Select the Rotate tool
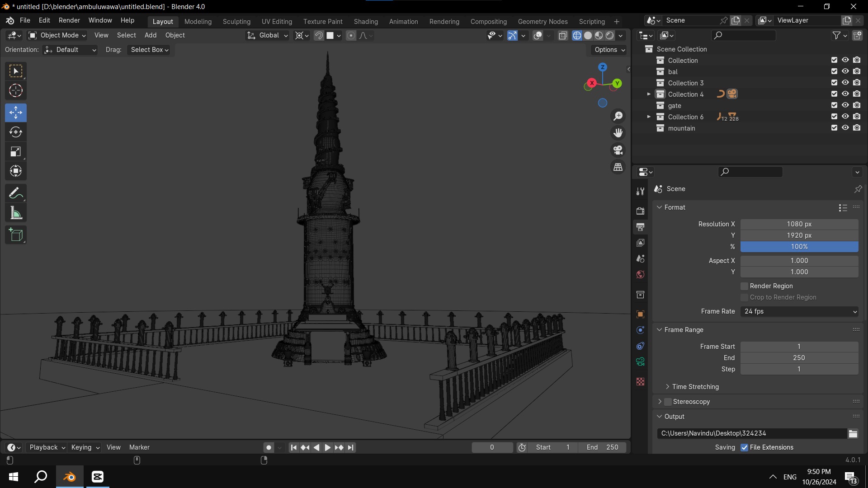Screen dimensions: 868x488 16,132
